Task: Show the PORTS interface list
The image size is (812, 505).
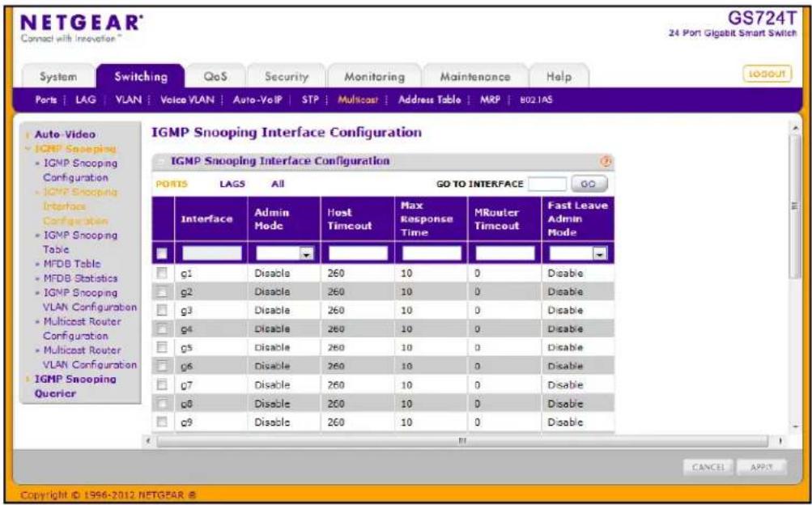Action: [x=172, y=185]
